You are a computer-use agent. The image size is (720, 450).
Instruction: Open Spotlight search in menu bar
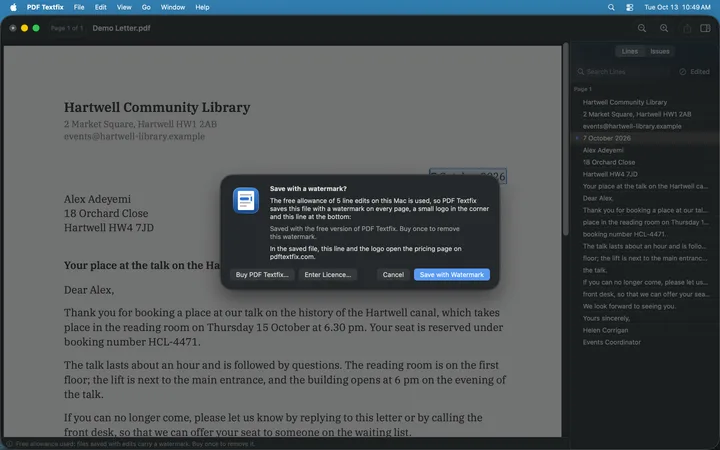[x=611, y=7]
